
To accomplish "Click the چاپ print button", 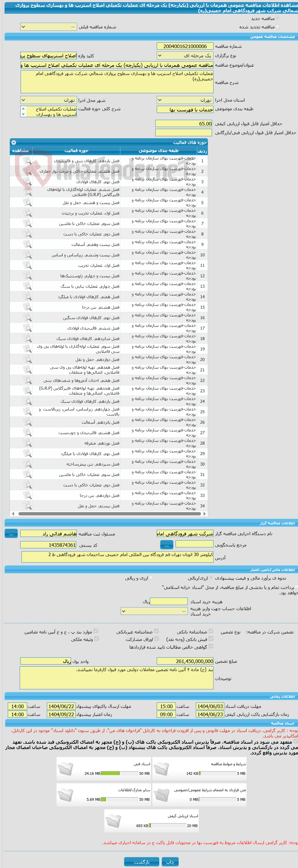I will tap(170, 862).
